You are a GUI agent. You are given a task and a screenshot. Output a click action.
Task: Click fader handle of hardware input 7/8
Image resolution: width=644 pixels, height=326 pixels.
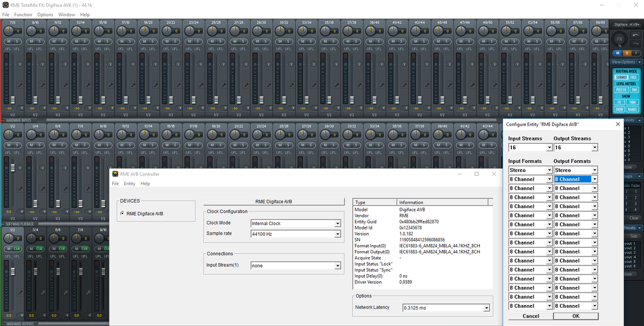coord(12,100)
